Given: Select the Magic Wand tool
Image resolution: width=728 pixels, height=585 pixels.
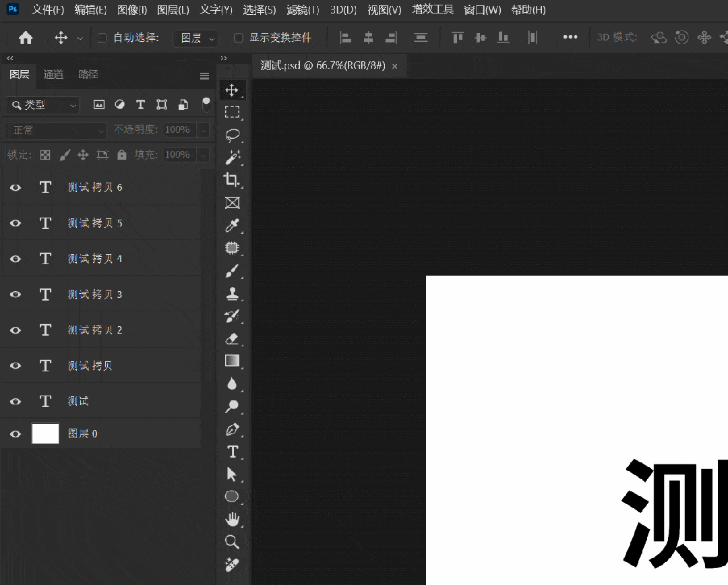Looking at the screenshot, I should [x=232, y=158].
